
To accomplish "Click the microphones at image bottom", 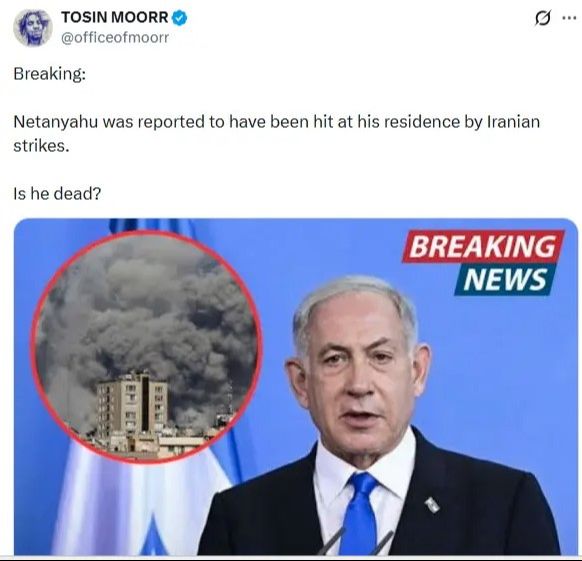I will tap(354, 542).
